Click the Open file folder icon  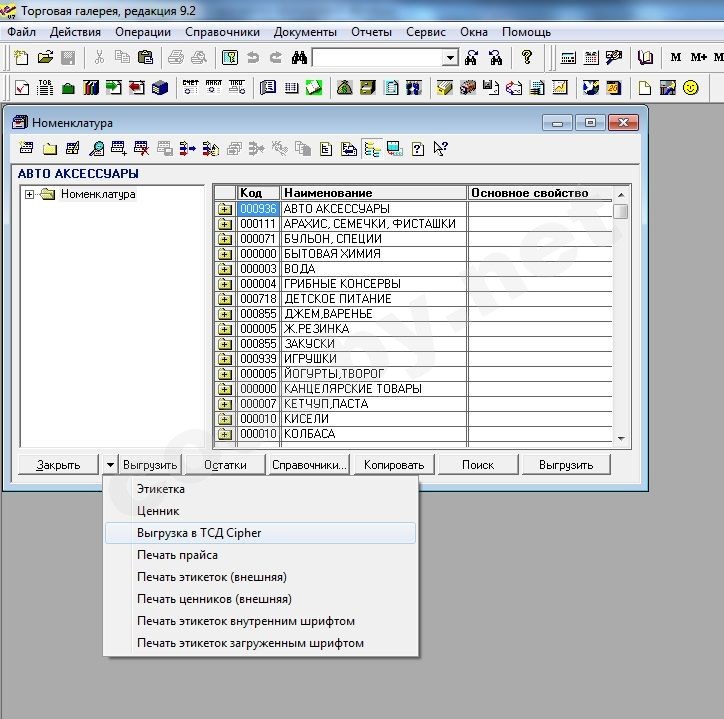point(45,58)
